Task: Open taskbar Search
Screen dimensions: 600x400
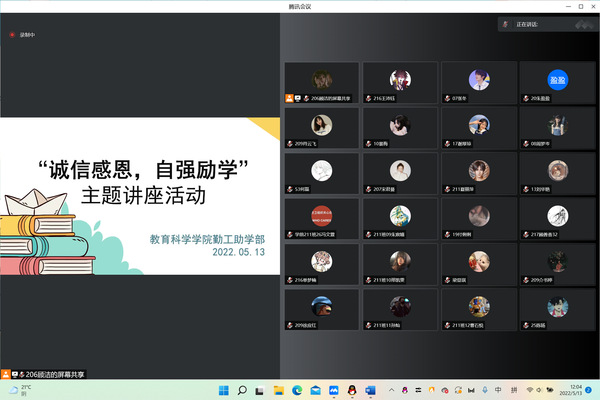Action: [241, 389]
